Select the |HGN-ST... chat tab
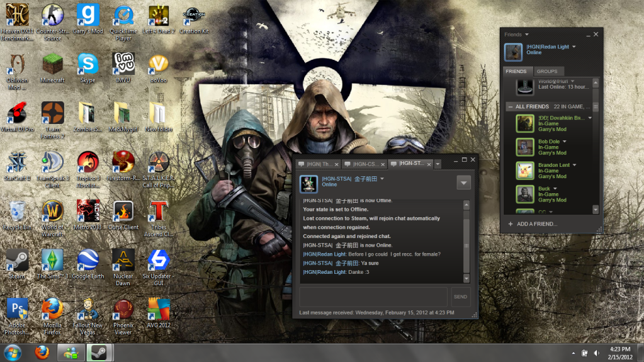The image size is (644, 362). click(x=409, y=164)
